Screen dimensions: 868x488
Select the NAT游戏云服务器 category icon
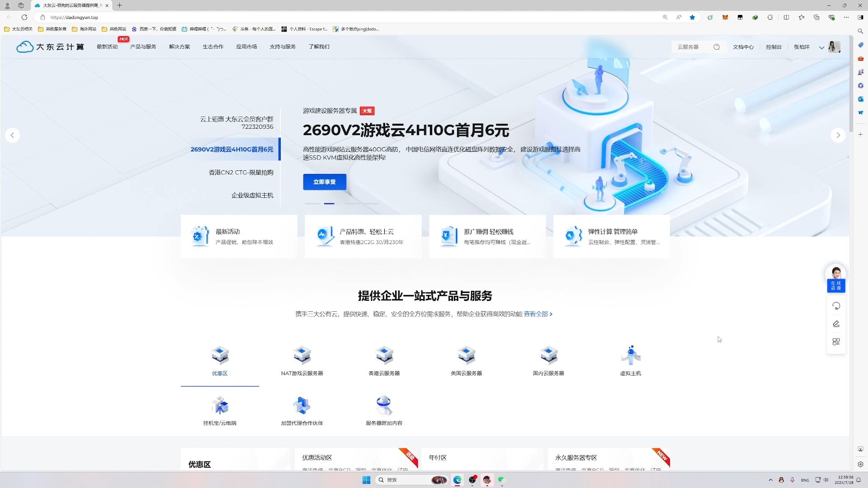[x=302, y=355]
